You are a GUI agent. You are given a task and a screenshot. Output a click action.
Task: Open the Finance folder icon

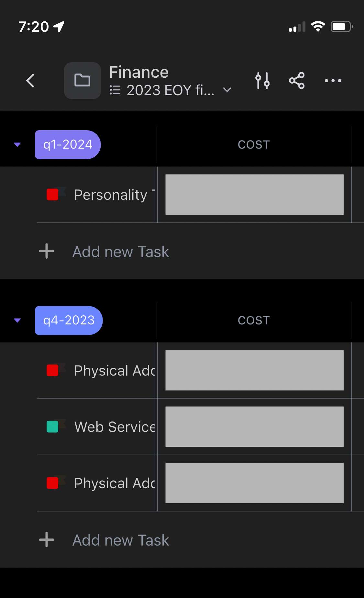(83, 81)
